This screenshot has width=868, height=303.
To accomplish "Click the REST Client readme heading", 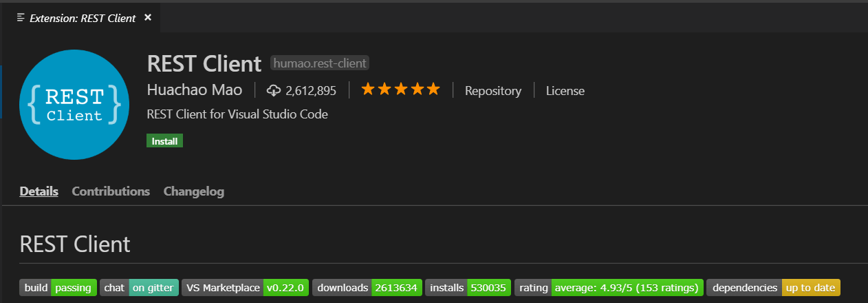I will (75, 244).
